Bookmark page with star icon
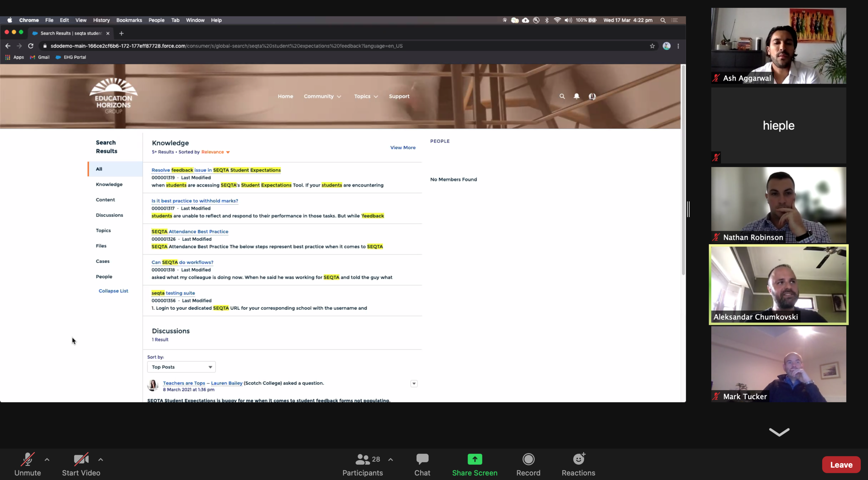This screenshot has width=868, height=480. (652, 46)
